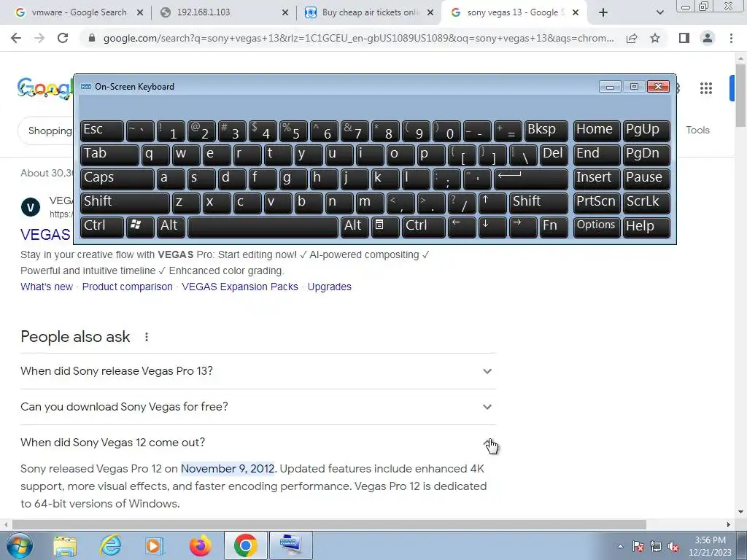Toggle the left Alt key on keyboard
Viewport: 747px width, 560px height.
point(171,227)
